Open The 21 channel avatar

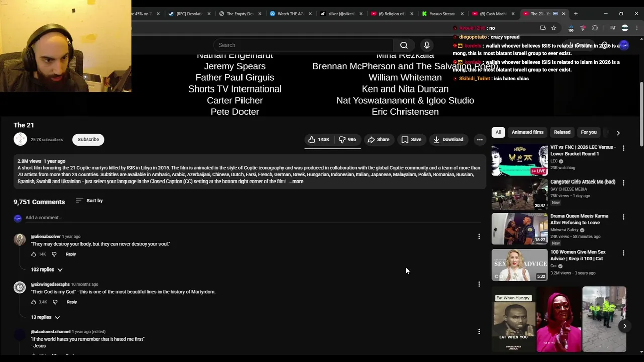pos(20,139)
